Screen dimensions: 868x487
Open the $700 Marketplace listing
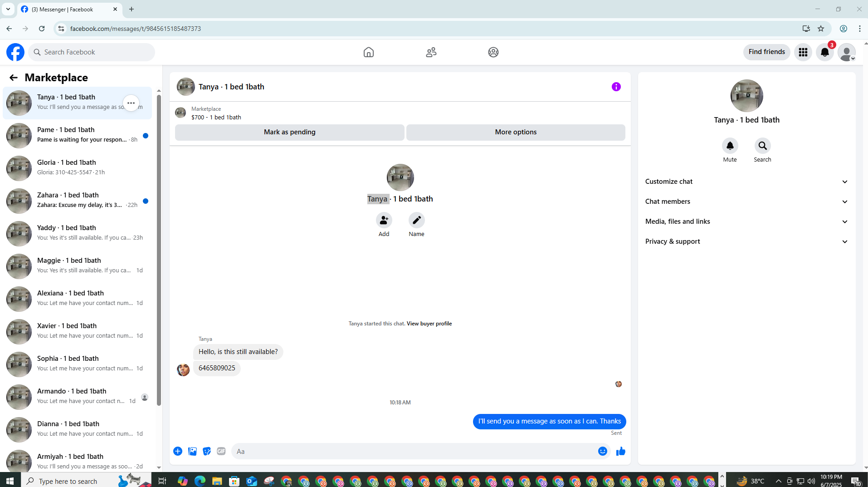[216, 117]
